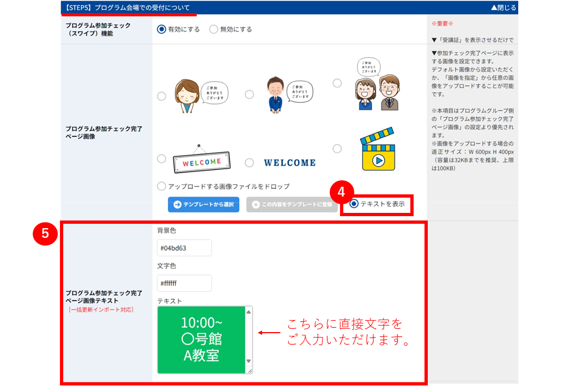564x392 pixels.
Task: Collapse section with ▲閉じる
Action: pos(504,8)
